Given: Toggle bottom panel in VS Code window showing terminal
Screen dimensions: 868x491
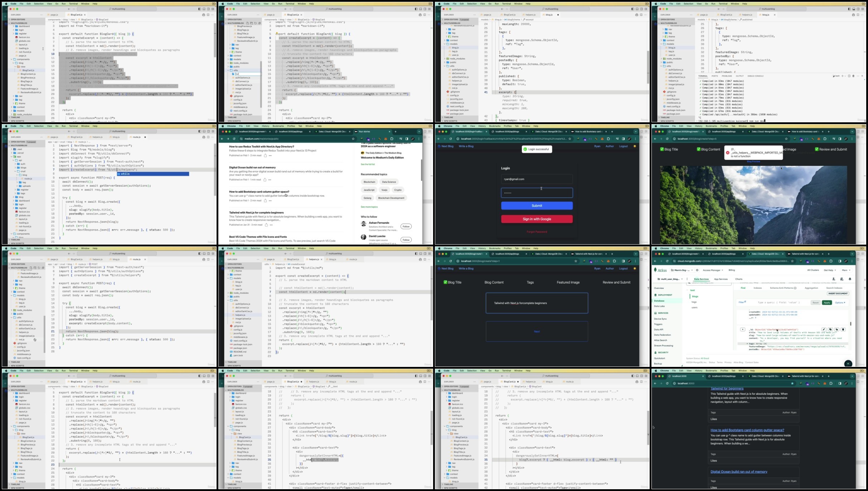Looking at the screenshot, I should click(854, 9).
